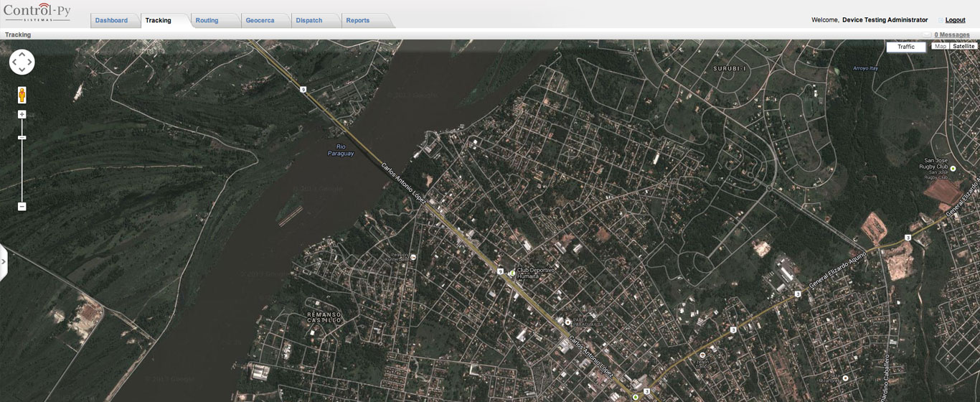Switch to the Routing tab
The height and width of the screenshot is (402, 980).
pyautogui.click(x=207, y=21)
